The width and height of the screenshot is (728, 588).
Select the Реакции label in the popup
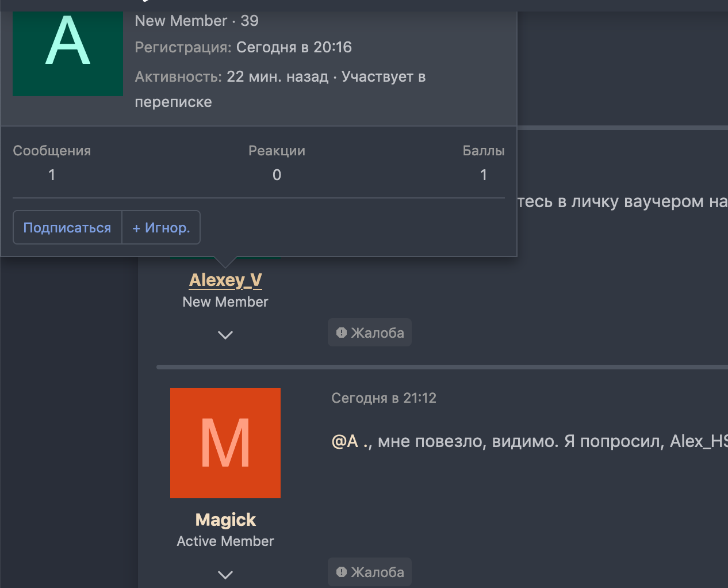coord(277,151)
